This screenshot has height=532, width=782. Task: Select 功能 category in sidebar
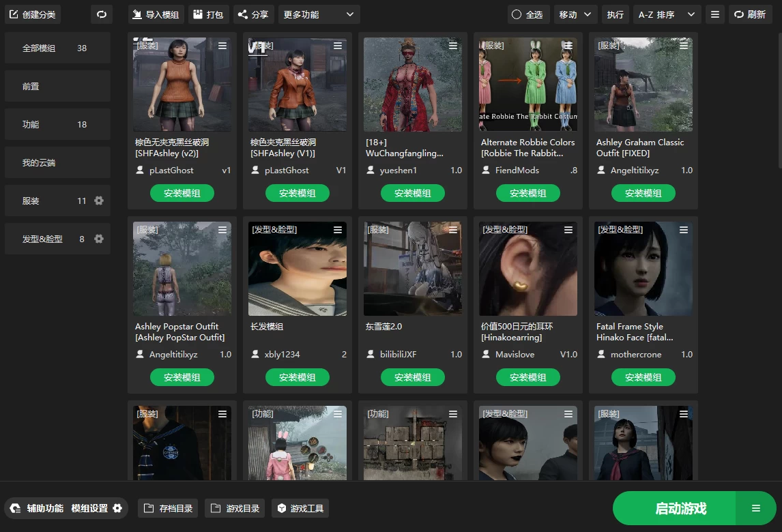point(57,125)
